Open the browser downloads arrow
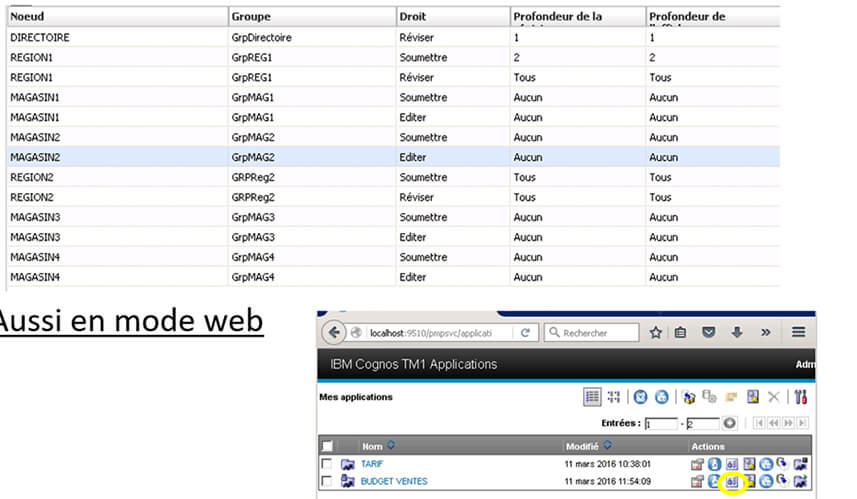The width and height of the screenshot is (857, 499). click(x=737, y=332)
